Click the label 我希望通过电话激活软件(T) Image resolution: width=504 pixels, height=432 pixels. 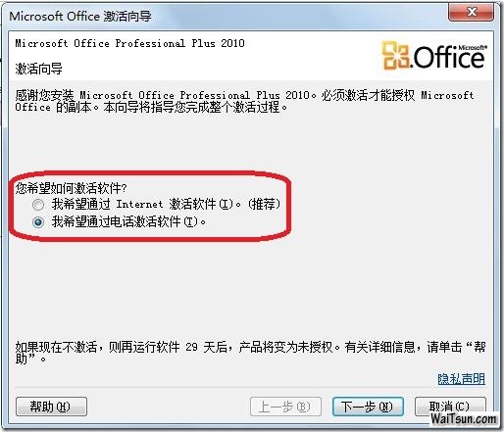coord(128,222)
